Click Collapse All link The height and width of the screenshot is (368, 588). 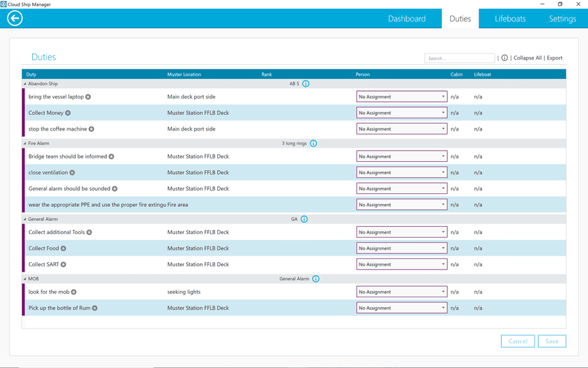527,58
